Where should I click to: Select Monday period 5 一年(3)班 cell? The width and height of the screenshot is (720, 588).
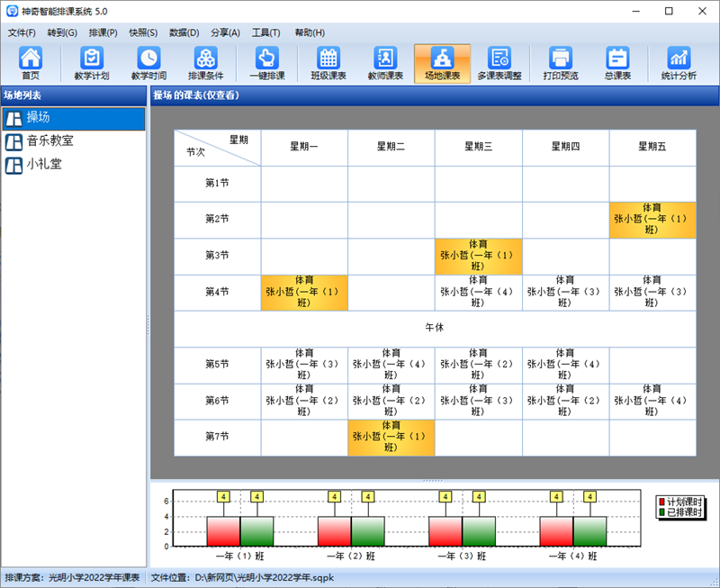[x=304, y=365]
